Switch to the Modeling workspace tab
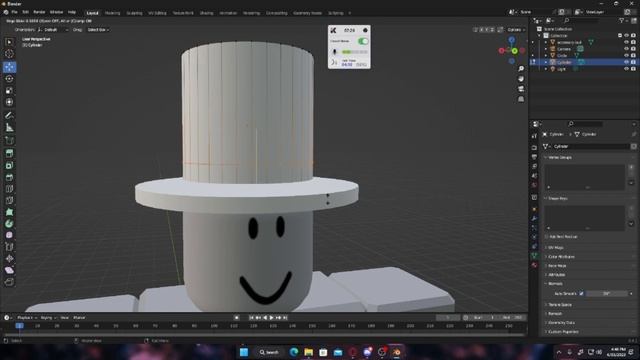 point(112,13)
